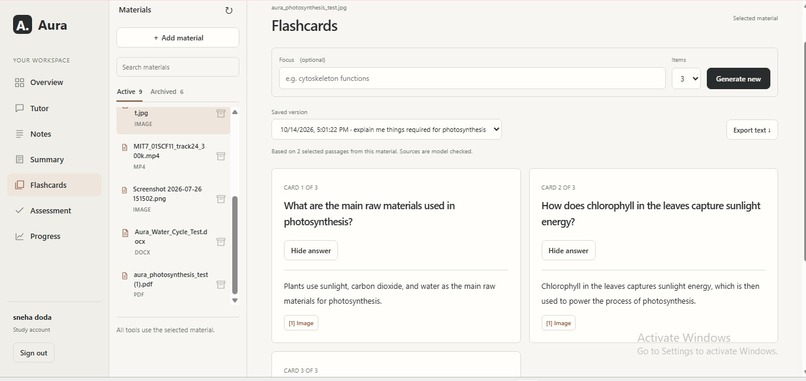Click the raw materials question text
Image resolution: width=806 pixels, height=381 pixels.
click(369, 213)
